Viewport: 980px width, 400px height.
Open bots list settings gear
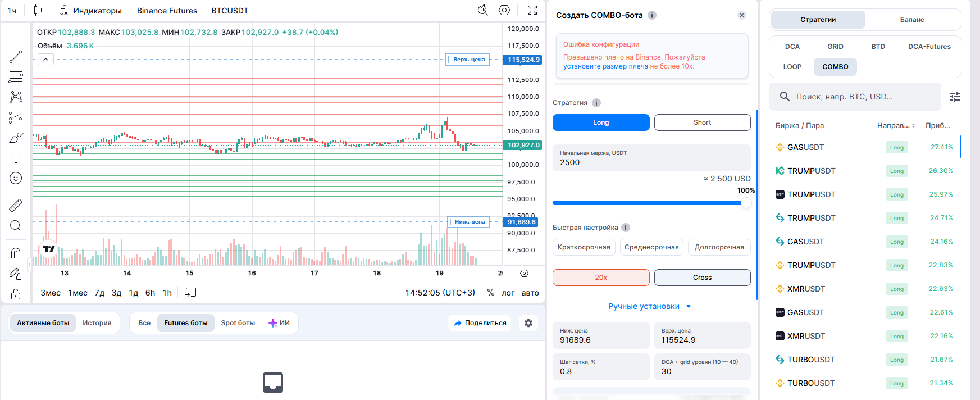click(x=528, y=323)
